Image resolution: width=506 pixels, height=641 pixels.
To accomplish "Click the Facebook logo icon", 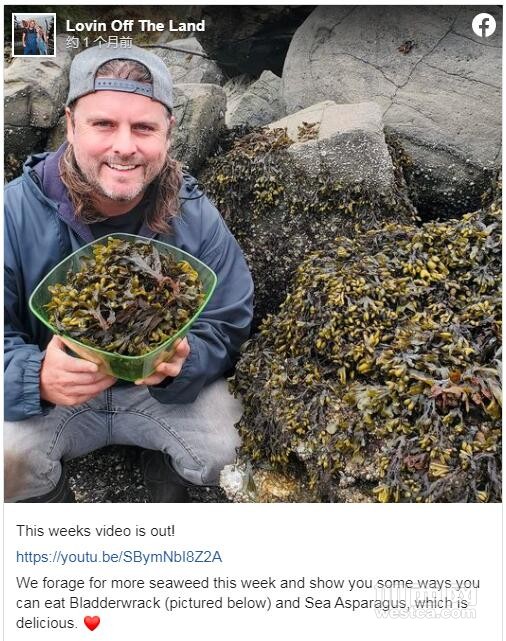I will 484,25.
